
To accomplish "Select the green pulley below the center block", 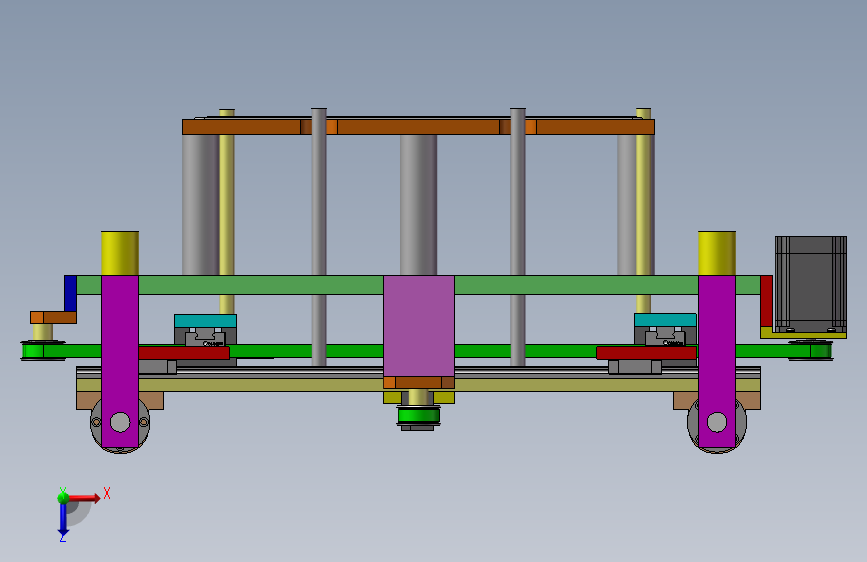I will click(419, 415).
